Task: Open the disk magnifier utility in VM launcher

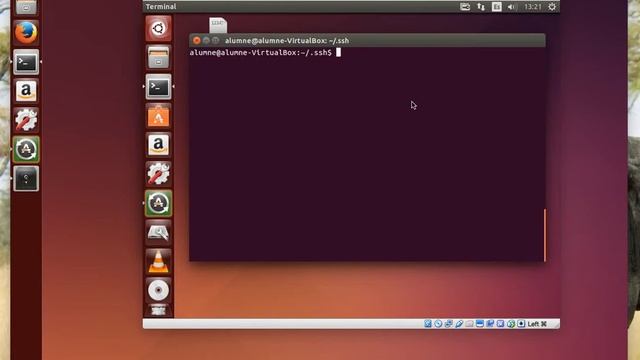Action: (158, 232)
